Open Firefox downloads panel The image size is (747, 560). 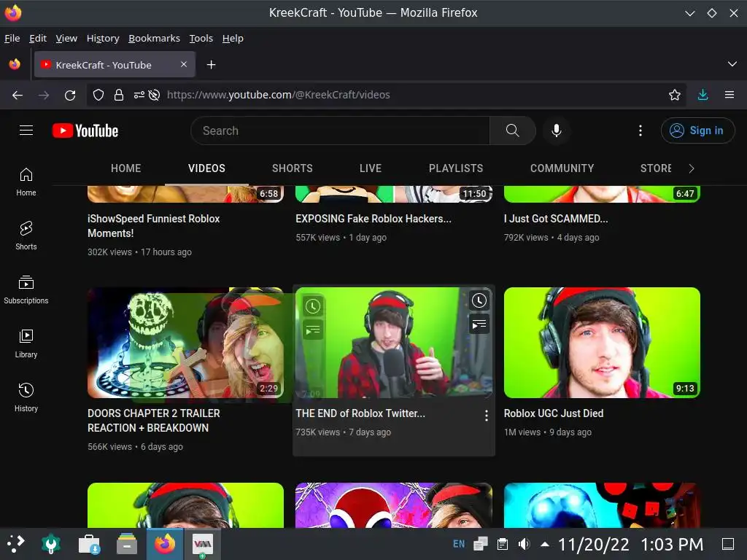tap(703, 95)
